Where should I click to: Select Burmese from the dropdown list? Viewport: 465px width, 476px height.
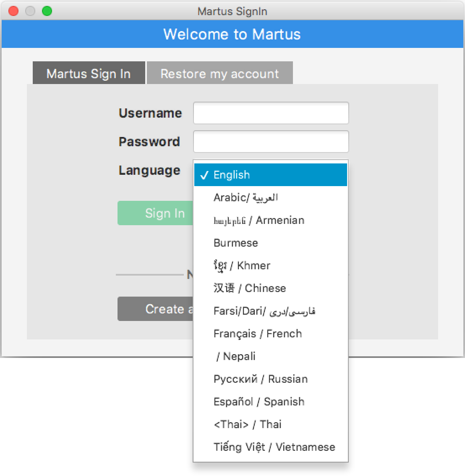click(x=271, y=243)
